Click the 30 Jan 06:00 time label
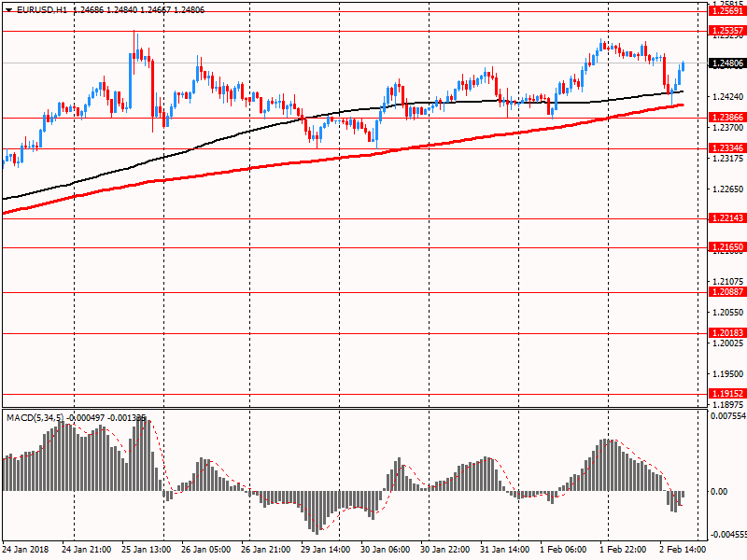Image resolution: width=747 pixels, height=560 pixels. tap(385, 549)
